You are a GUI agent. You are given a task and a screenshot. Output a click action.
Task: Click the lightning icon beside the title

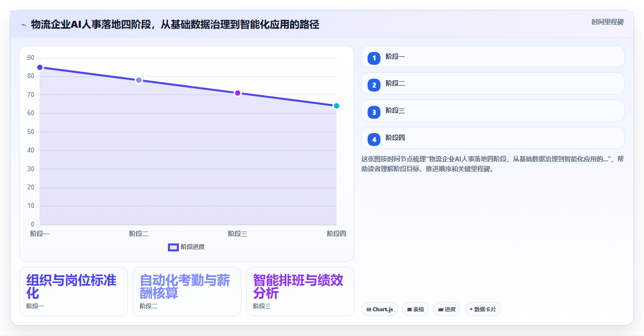point(23,25)
